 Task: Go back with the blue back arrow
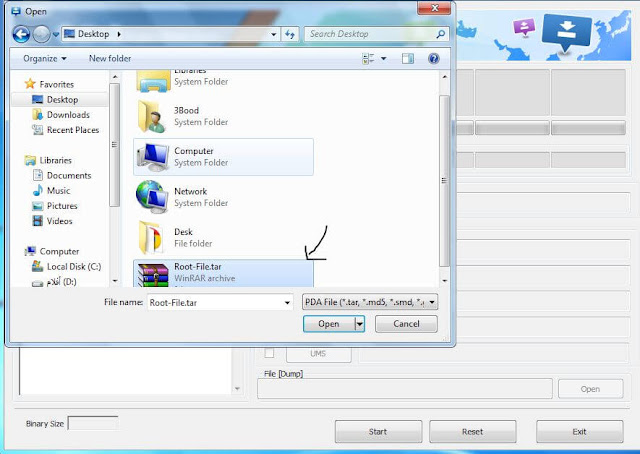click(21, 34)
